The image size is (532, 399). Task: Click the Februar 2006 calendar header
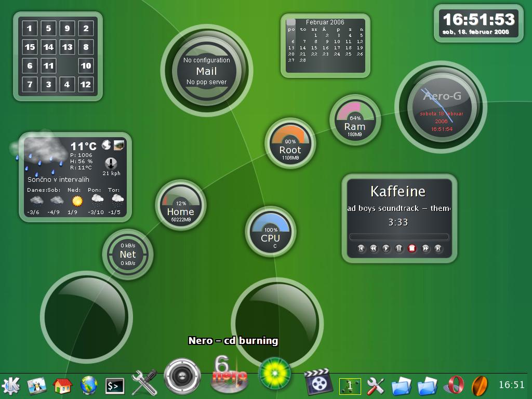(x=325, y=22)
